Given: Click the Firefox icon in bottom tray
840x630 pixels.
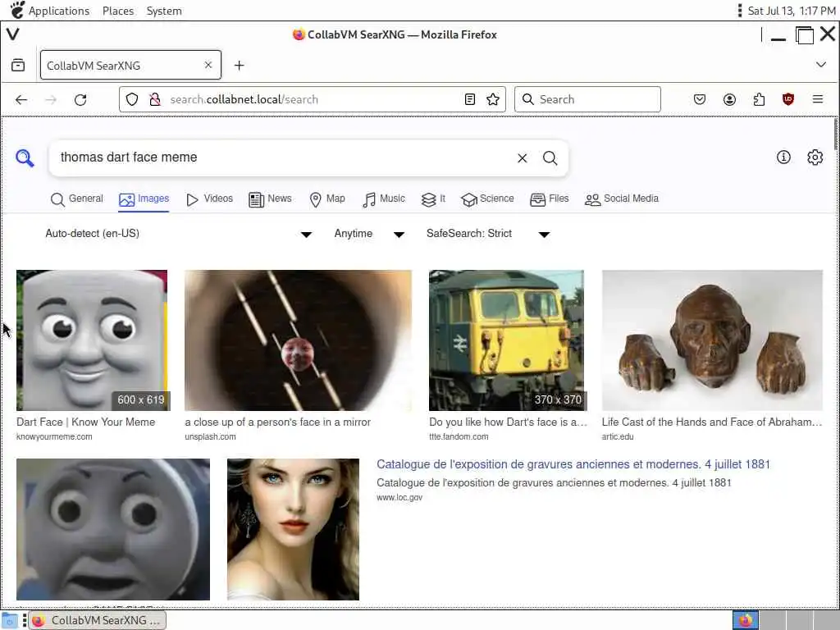Looking at the screenshot, I should [746, 620].
